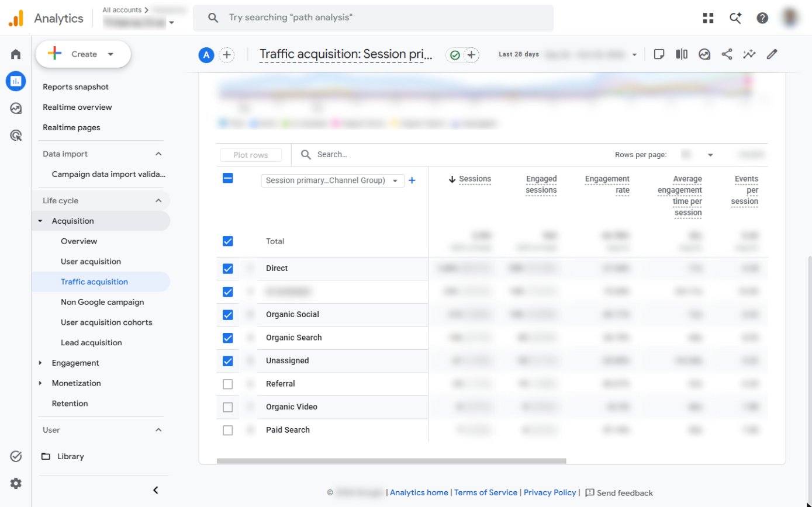Image resolution: width=812 pixels, height=507 pixels.
Task: Uncheck the Organic Social row checkbox
Action: coord(228,315)
